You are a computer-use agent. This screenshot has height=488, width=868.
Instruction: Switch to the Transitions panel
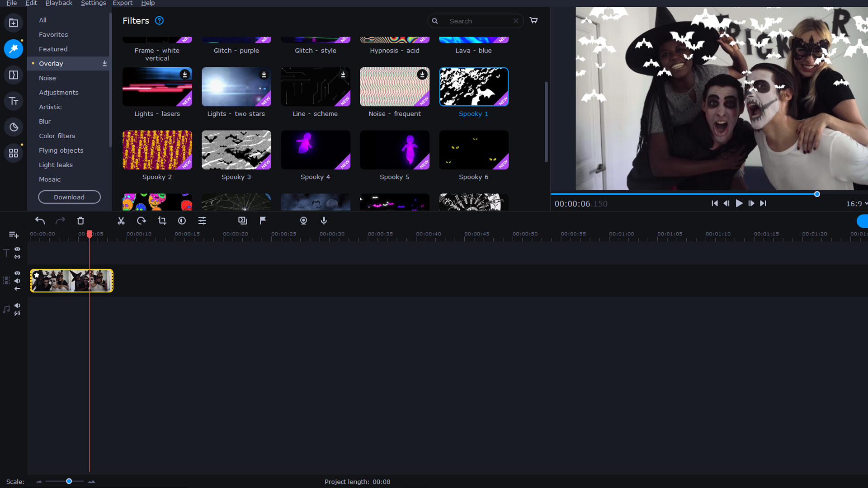(x=14, y=75)
